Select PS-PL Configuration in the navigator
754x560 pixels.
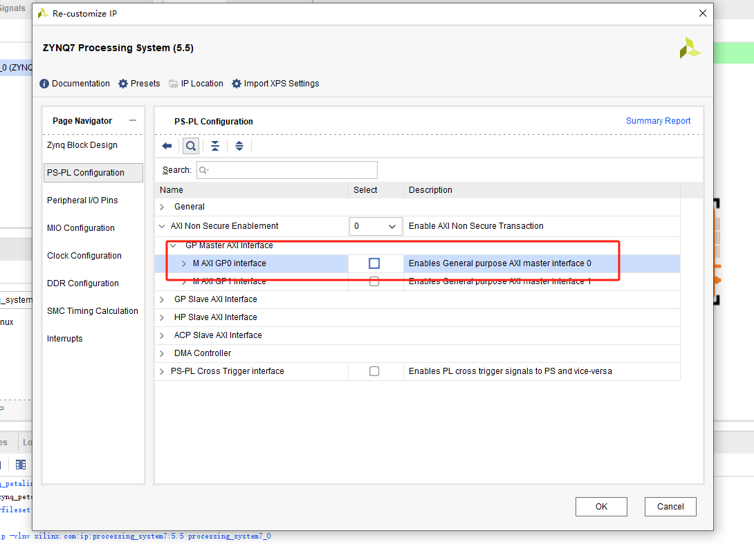tap(93, 173)
